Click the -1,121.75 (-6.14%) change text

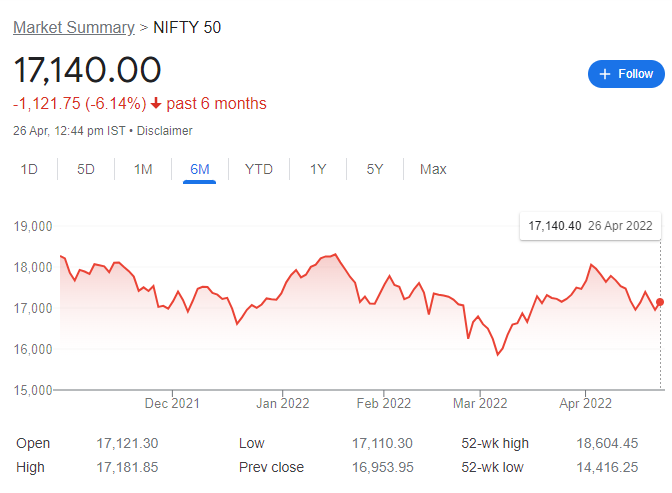tap(80, 104)
